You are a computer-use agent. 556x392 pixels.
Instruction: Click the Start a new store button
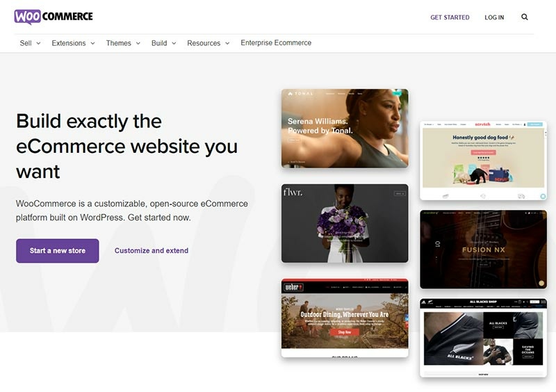coord(58,251)
